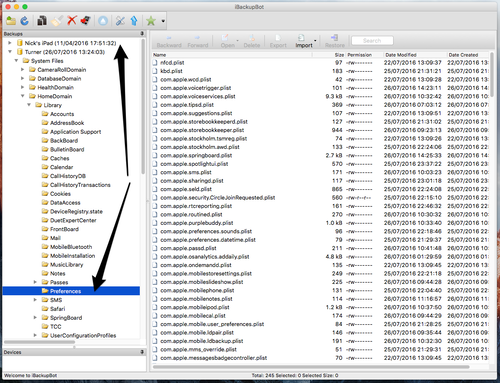This screenshot has height=383, width=500.
Task: Click the Restore toolbar button
Action: pyautogui.click(x=335, y=42)
